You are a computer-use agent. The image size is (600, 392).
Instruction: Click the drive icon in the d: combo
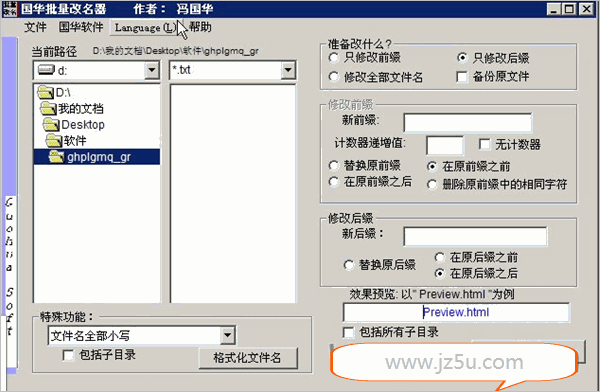pyautogui.click(x=47, y=70)
